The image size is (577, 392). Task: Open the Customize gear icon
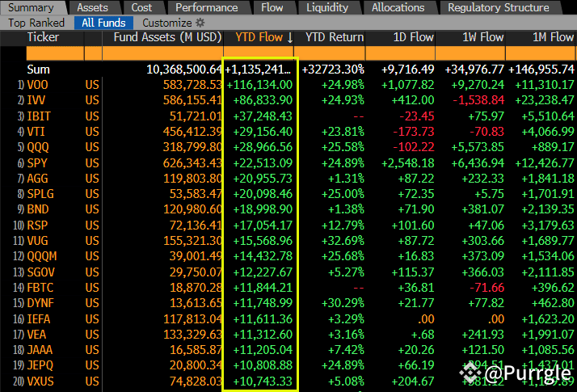[x=200, y=23]
